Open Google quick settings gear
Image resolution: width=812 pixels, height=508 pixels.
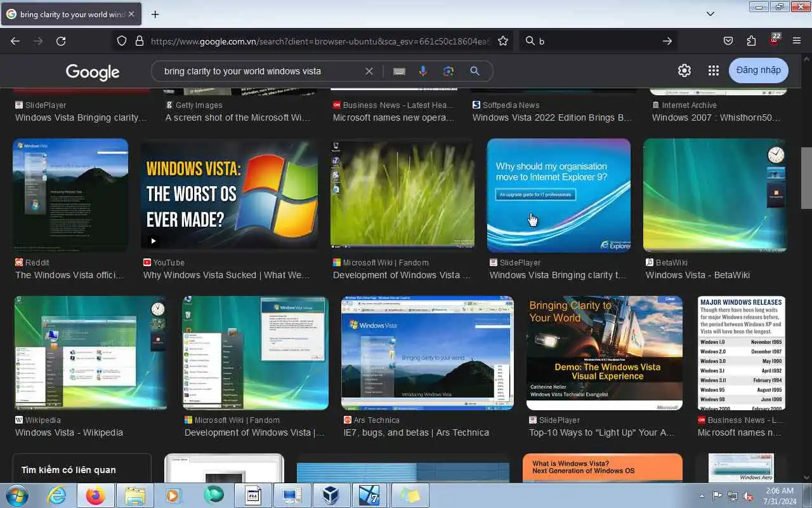coord(684,70)
